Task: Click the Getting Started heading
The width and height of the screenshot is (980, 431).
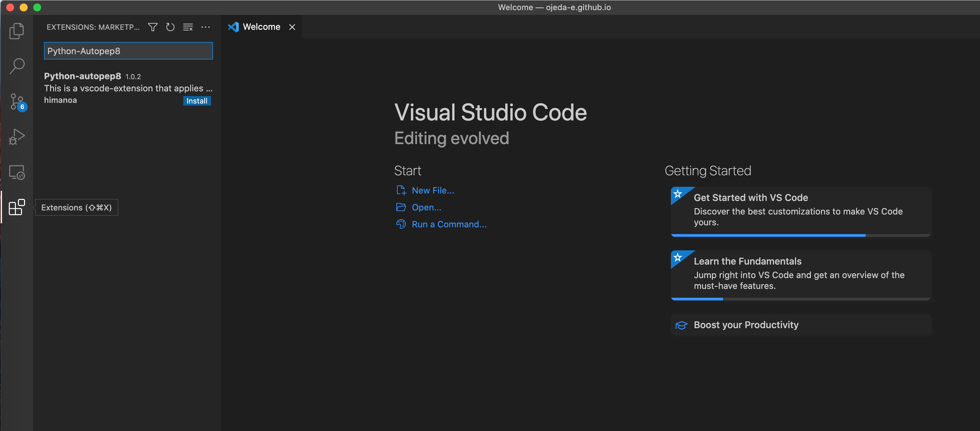Action: tap(707, 171)
